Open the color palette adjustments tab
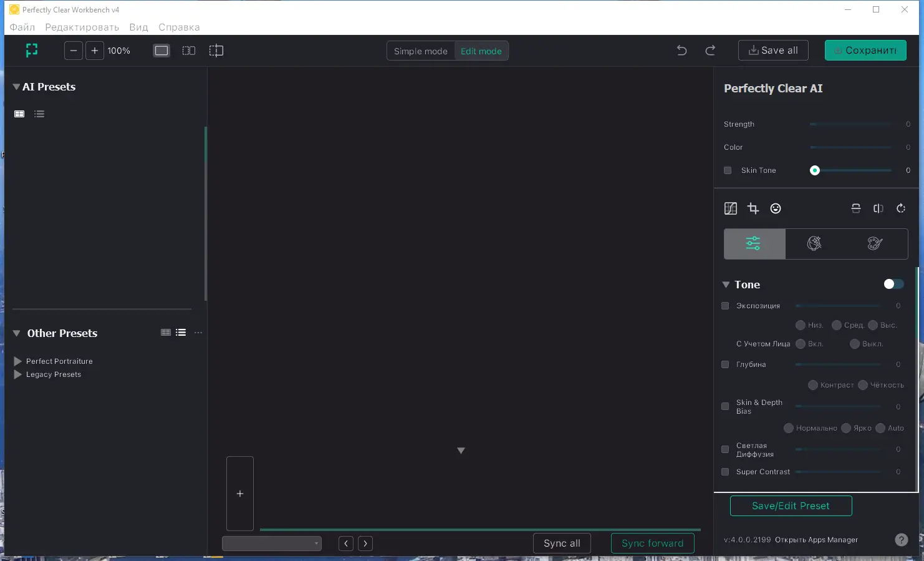 point(875,243)
